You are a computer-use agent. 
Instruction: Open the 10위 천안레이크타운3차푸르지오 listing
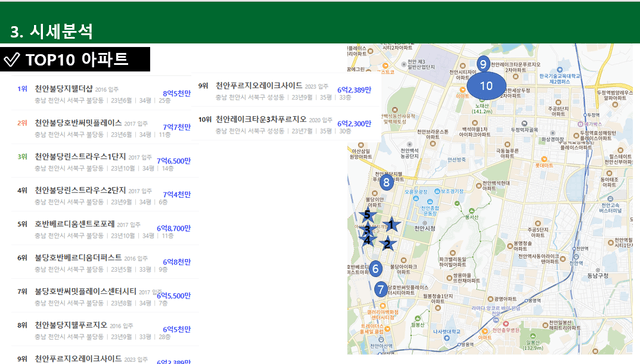point(285,124)
